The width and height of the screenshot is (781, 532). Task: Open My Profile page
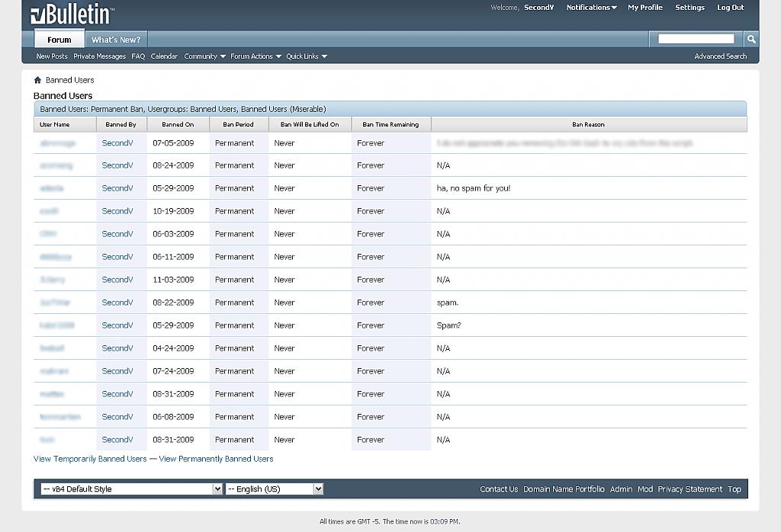point(644,8)
